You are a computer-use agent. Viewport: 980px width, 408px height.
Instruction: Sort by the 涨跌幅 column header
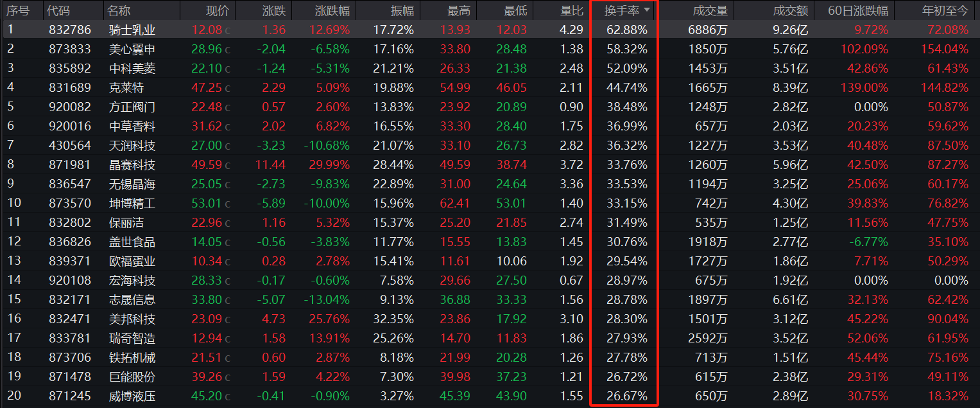[332, 10]
